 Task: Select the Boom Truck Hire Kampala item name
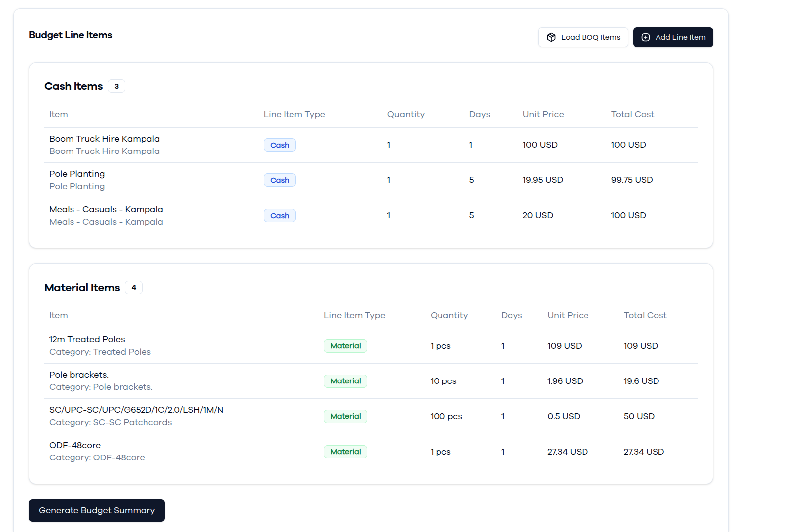tap(104, 139)
